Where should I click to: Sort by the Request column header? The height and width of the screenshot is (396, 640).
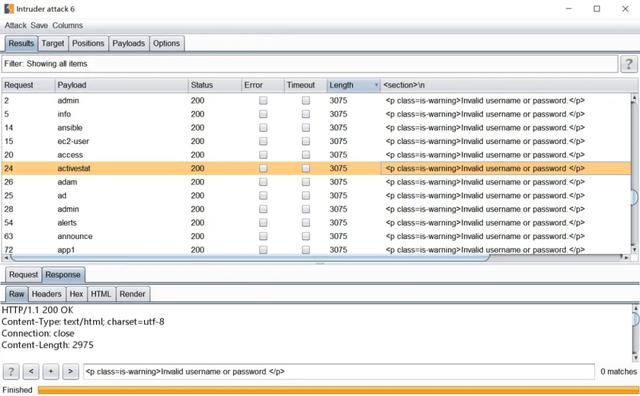28,85
